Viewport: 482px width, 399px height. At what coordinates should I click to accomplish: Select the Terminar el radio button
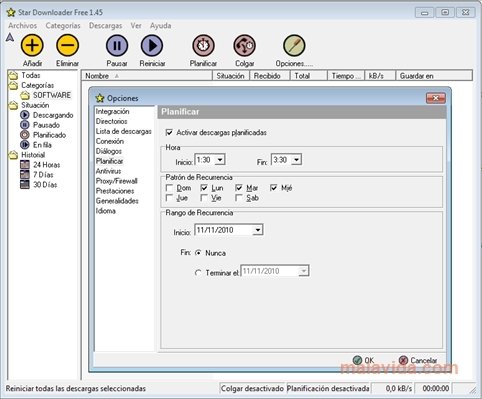[198, 273]
